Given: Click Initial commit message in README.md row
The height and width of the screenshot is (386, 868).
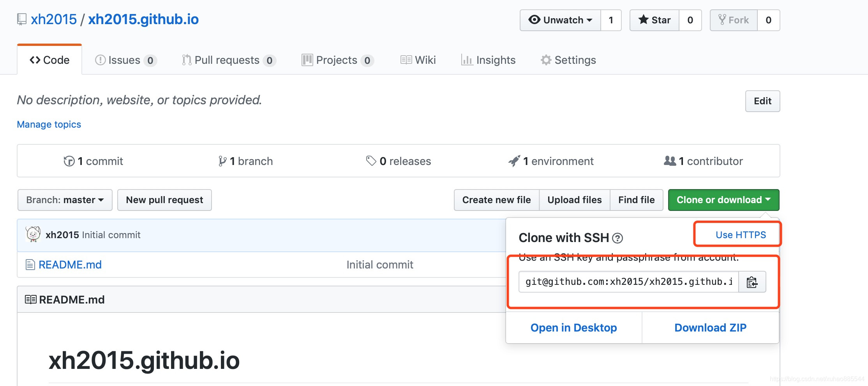Looking at the screenshot, I should click(380, 265).
